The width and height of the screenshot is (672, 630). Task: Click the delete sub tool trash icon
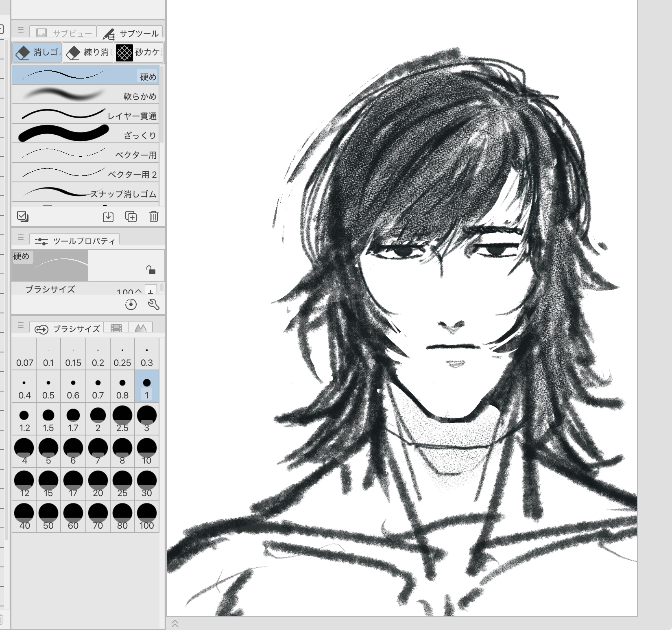(x=153, y=217)
